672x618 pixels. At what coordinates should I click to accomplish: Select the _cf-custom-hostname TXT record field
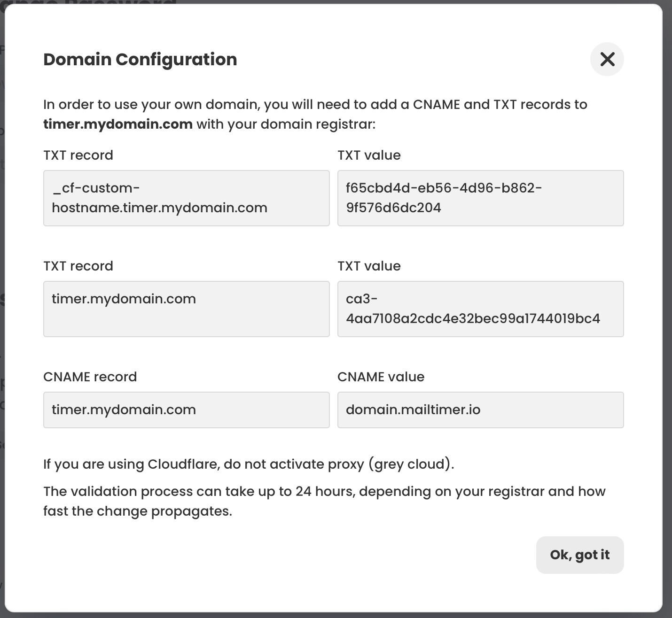click(186, 198)
